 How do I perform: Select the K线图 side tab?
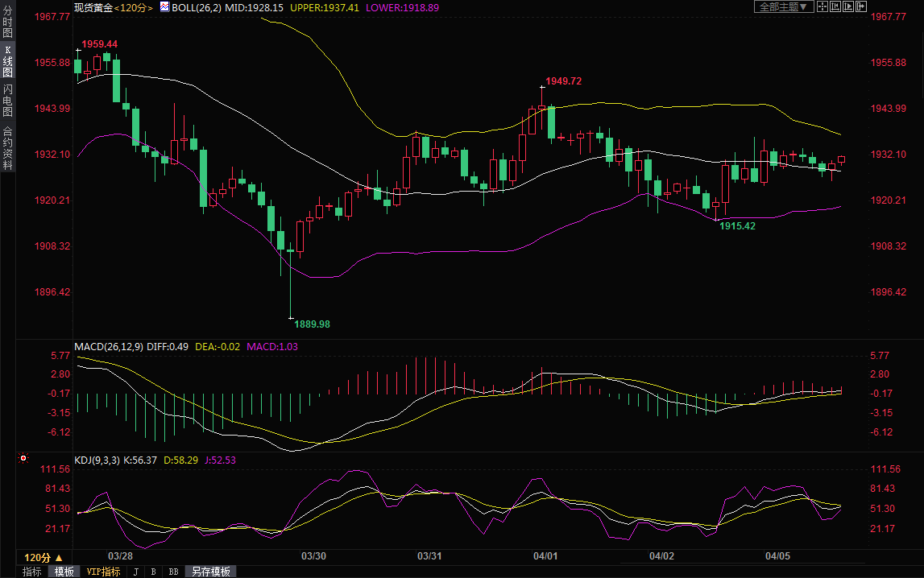(x=7, y=61)
